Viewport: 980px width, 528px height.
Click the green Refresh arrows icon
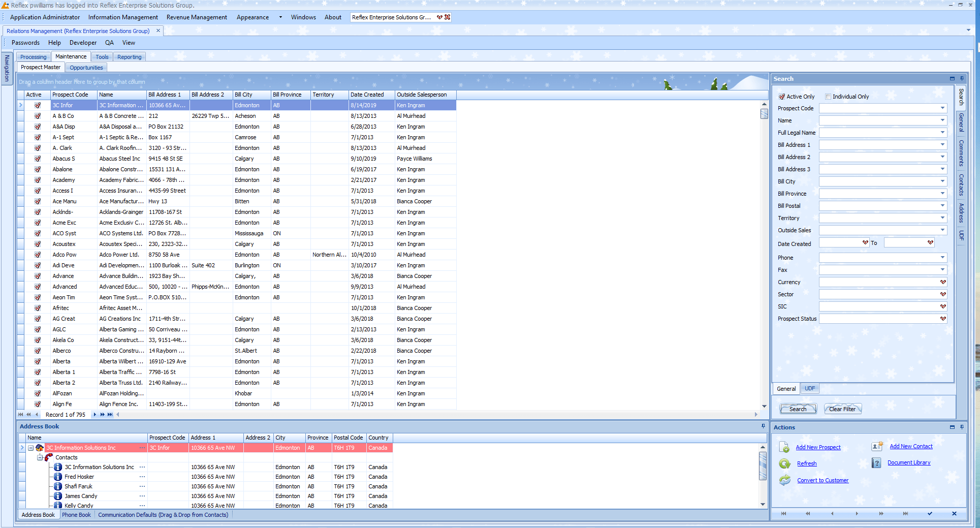(784, 464)
